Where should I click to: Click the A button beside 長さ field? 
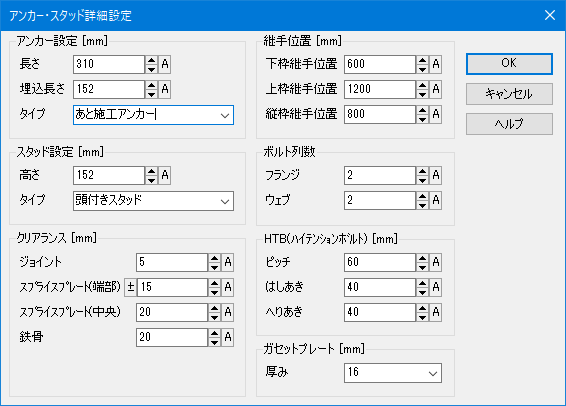pos(165,65)
